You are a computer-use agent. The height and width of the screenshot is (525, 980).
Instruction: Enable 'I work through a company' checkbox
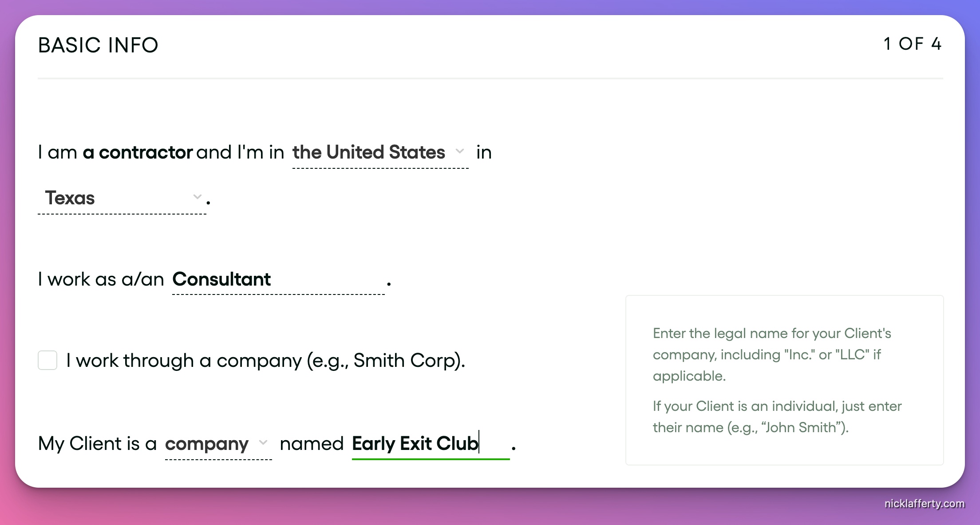tap(49, 360)
